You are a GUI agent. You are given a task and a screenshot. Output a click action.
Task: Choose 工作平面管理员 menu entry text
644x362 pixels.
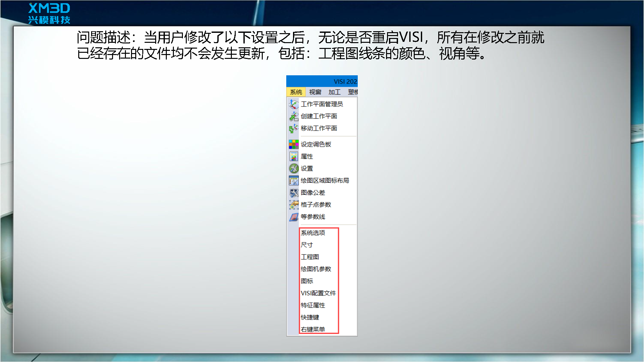322,104
